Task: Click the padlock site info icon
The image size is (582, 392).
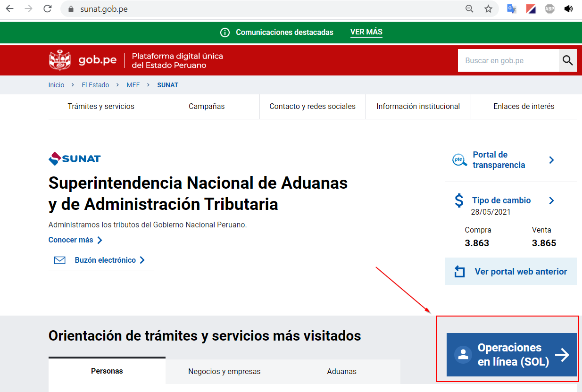Action: tap(71, 9)
